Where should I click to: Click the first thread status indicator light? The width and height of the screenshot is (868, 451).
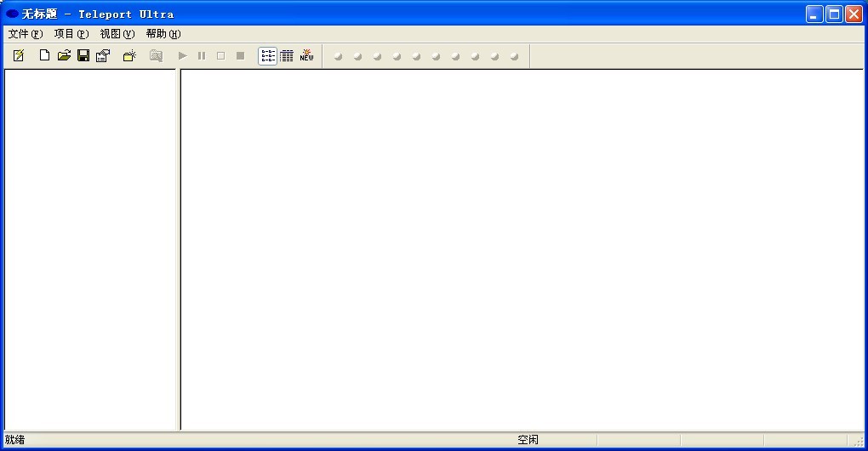[x=338, y=57]
